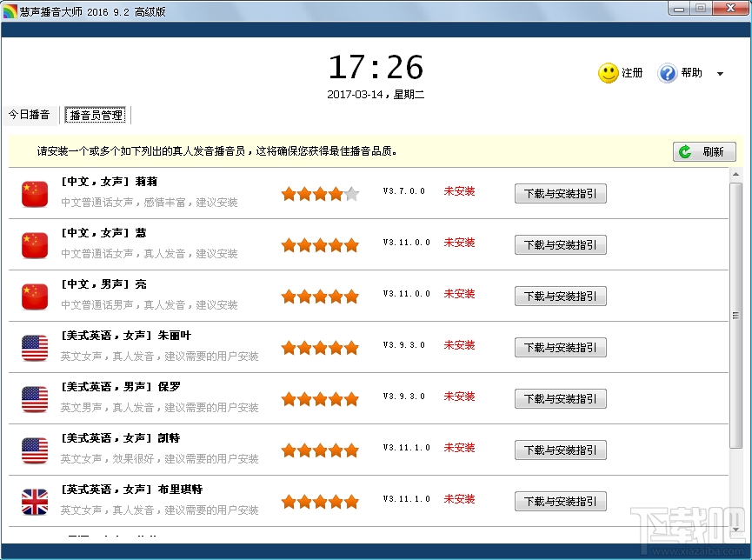This screenshot has width=752, height=560.
Task: Click the UK flag beside 布里琪特
Action: point(34,500)
